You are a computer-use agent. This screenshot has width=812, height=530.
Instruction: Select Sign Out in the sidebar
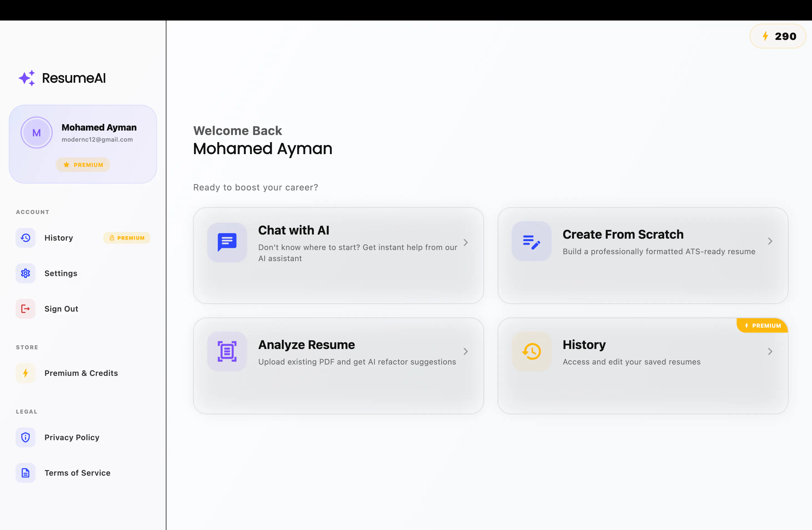coord(83,309)
